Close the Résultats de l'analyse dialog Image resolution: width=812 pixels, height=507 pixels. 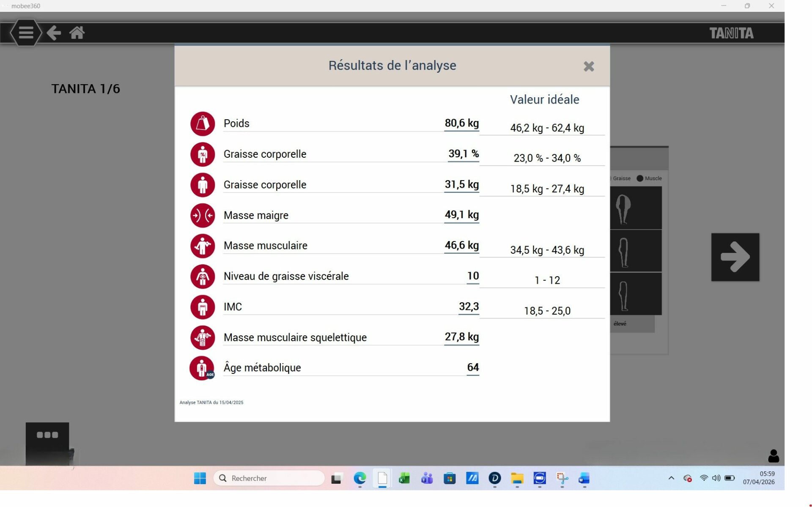(x=589, y=66)
